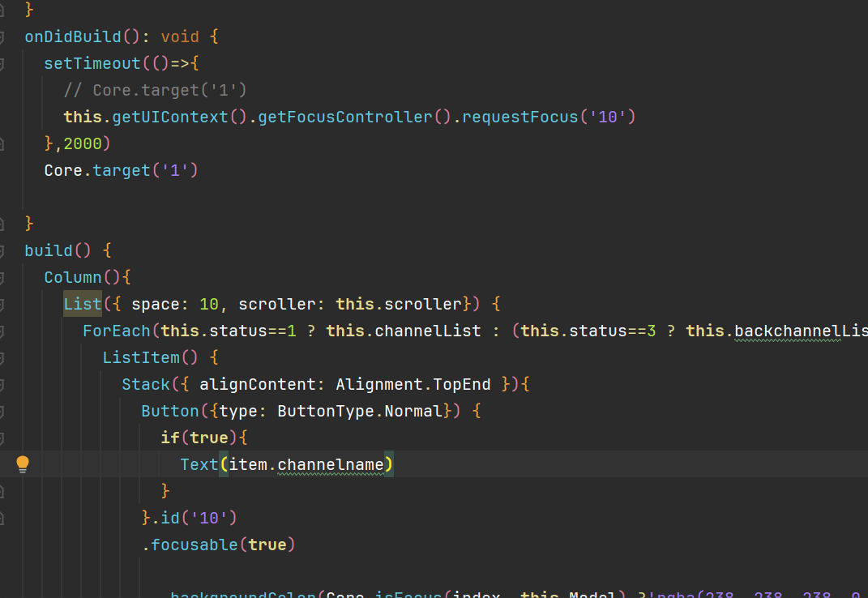
Task: Fold the setTimeout callback block in gutter
Action: coord(2,63)
